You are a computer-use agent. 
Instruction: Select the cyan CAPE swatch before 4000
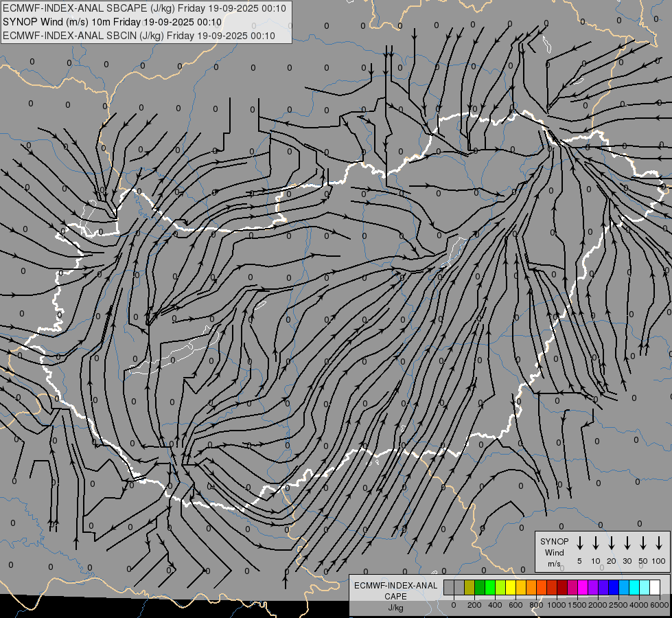(634, 587)
